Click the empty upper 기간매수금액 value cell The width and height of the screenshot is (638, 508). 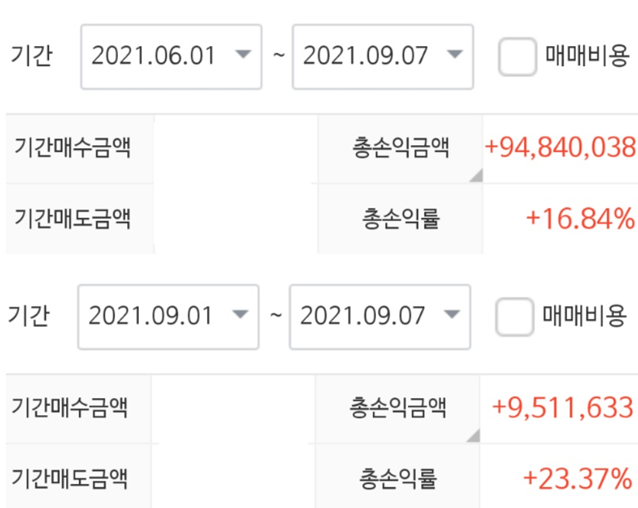click(236, 149)
